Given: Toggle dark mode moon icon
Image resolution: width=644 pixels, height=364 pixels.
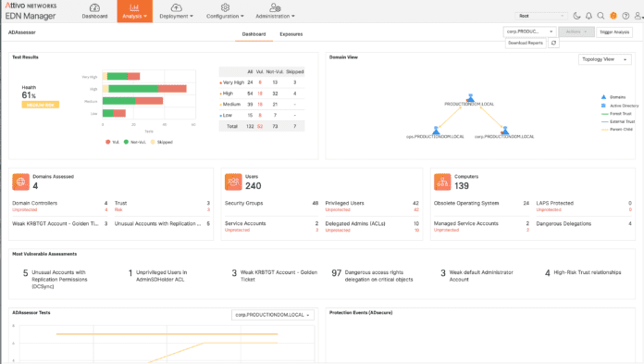Looking at the screenshot, I should click(576, 16).
